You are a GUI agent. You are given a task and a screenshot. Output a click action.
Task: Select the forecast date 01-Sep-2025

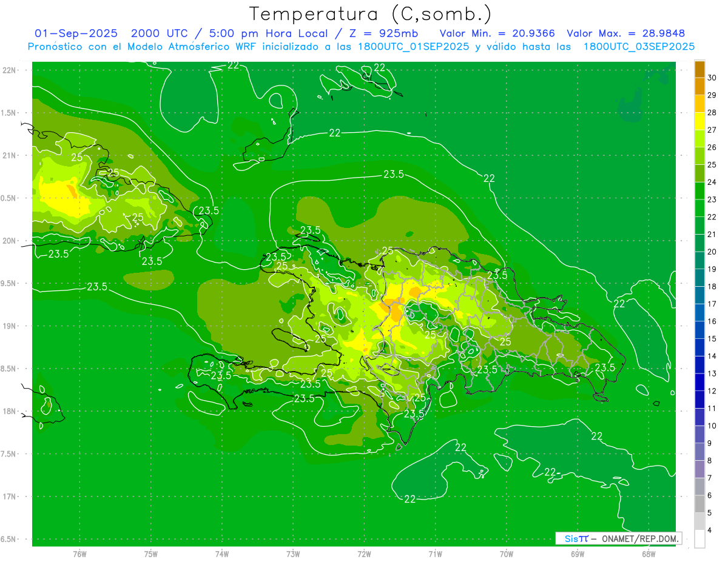pos(76,33)
